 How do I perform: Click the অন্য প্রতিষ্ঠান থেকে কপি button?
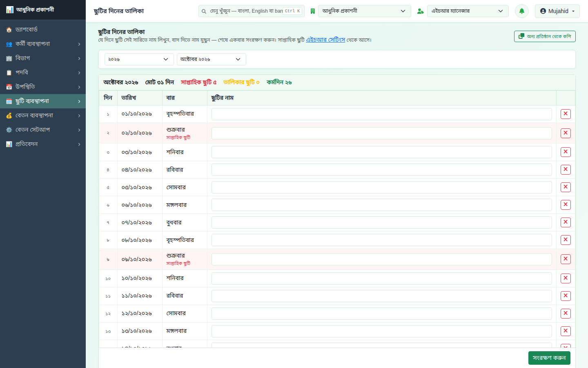tap(545, 36)
